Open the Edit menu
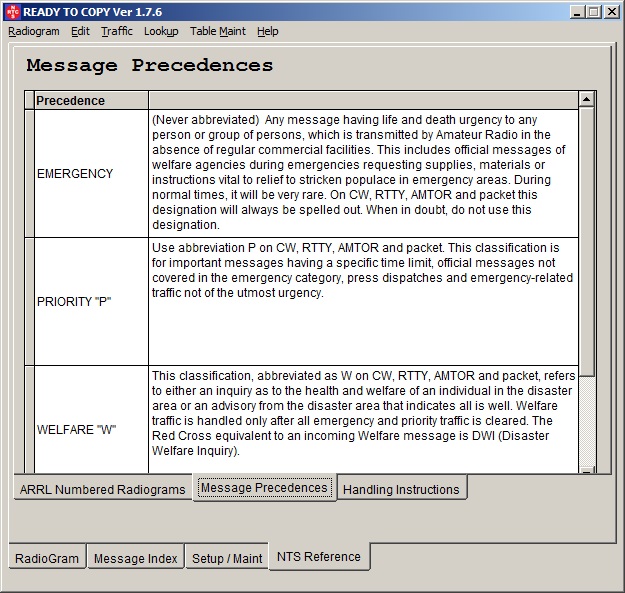The height and width of the screenshot is (593, 625). pos(80,31)
